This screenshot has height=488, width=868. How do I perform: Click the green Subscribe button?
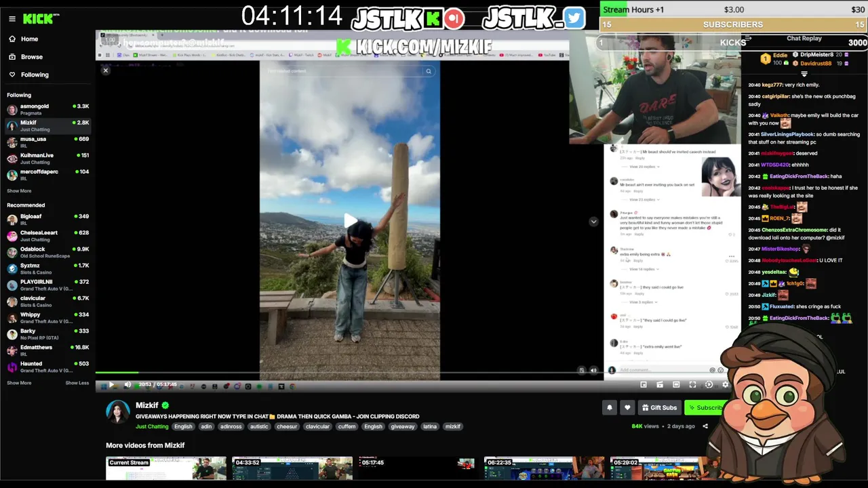705,407
